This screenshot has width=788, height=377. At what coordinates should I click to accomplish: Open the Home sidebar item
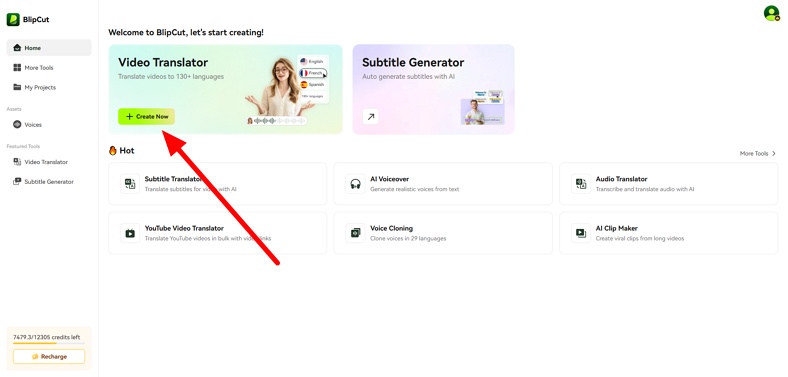click(49, 48)
